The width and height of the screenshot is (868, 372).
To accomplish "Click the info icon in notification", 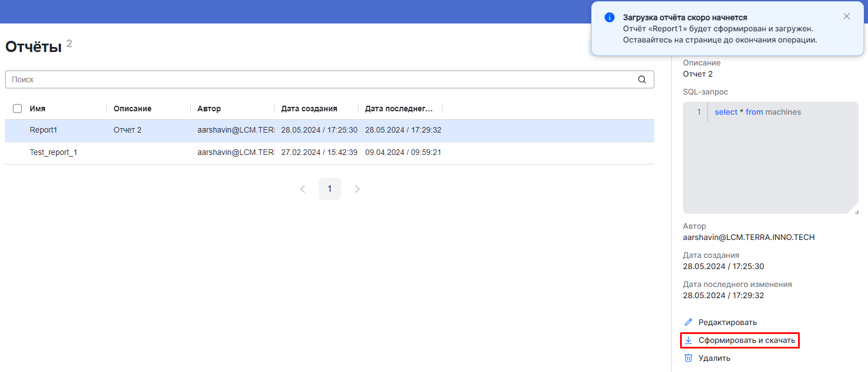I will (x=610, y=17).
